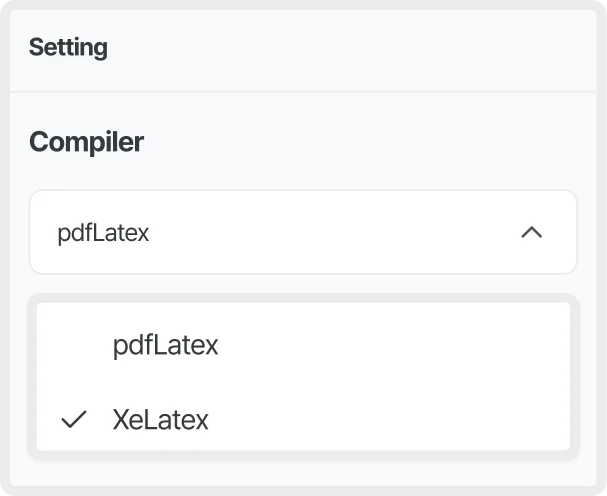Click the upward chevron in the Compiler box
The width and height of the screenshot is (607, 496).
(x=532, y=232)
